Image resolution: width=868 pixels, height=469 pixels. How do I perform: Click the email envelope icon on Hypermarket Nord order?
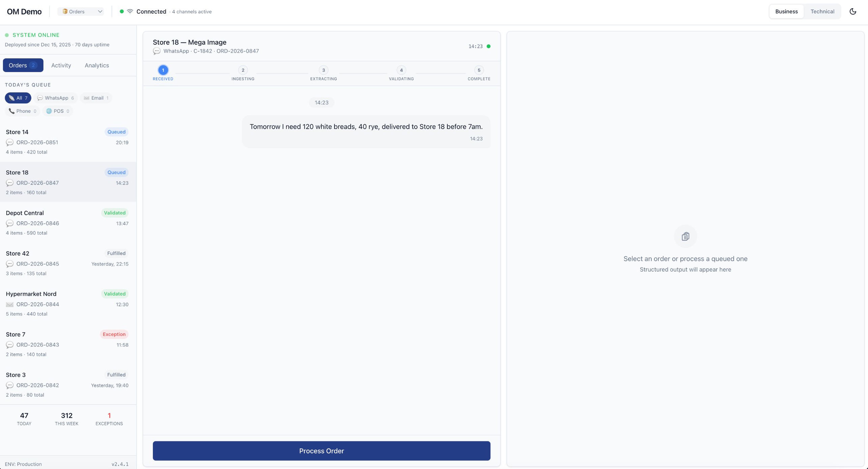tap(9, 304)
